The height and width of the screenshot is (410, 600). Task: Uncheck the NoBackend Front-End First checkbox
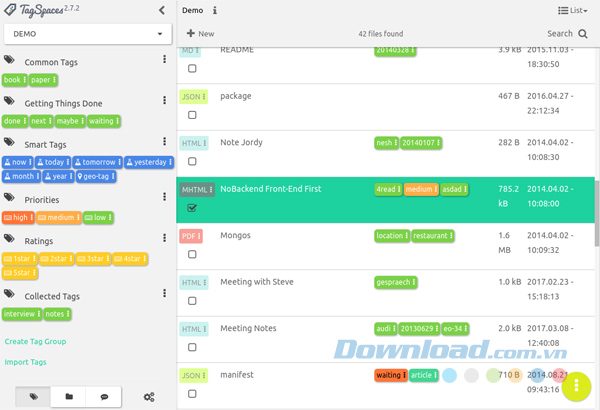(192, 208)
